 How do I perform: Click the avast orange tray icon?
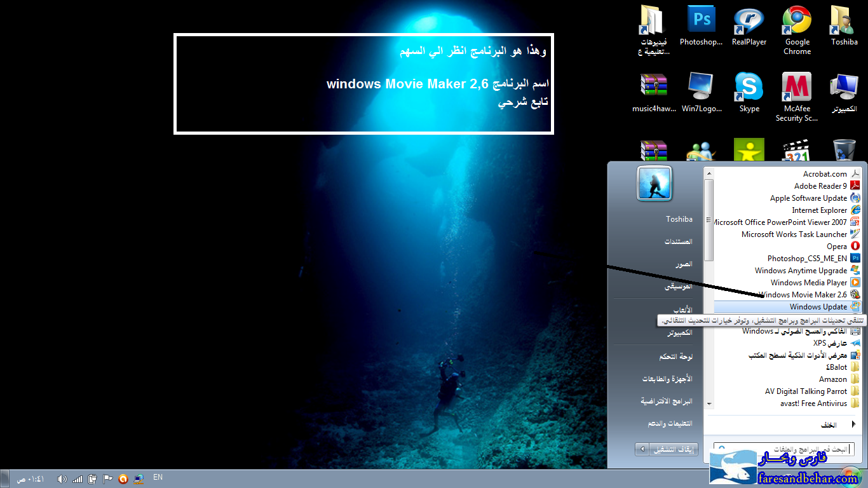[123, 478]
